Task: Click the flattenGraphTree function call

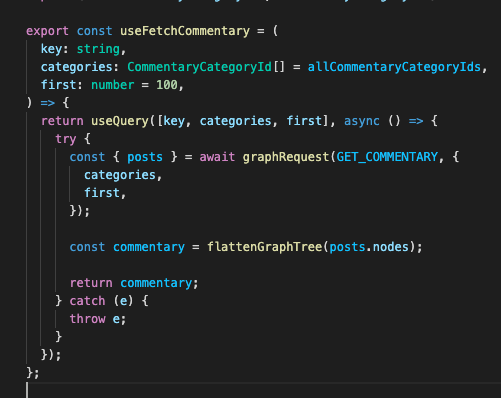Action: [x=264, y=247]
